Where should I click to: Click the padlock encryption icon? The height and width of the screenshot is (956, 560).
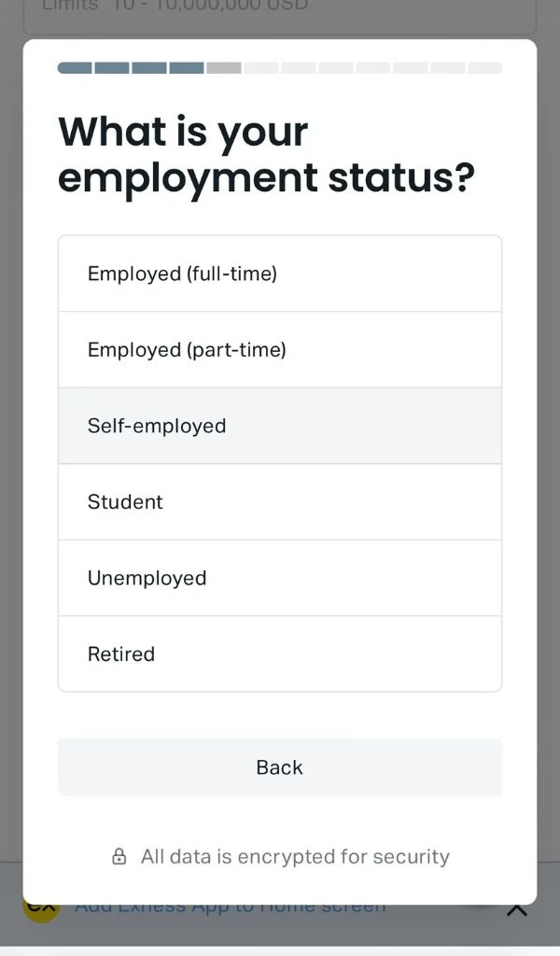[x=119, y=856]
